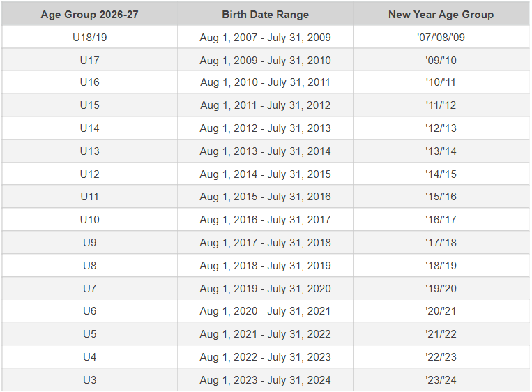
Task: Click the '18/'19 new year group cell
Action: (441, 266)
